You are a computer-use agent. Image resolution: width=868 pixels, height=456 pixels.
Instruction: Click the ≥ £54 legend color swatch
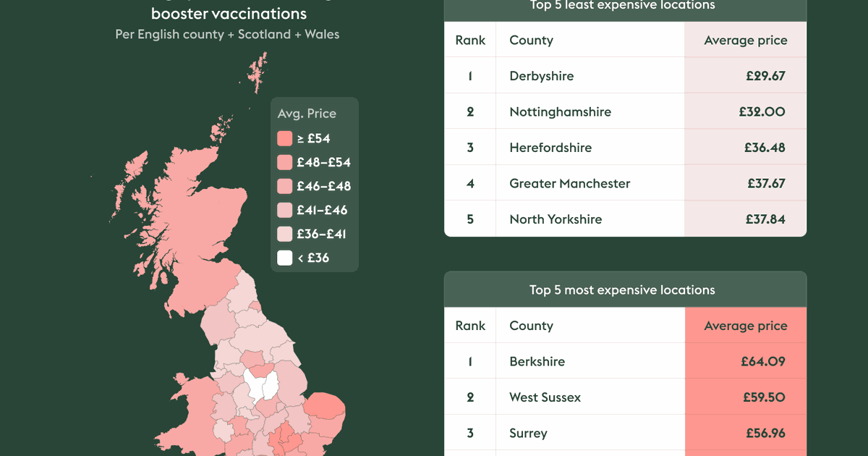(x=284, y=138)
